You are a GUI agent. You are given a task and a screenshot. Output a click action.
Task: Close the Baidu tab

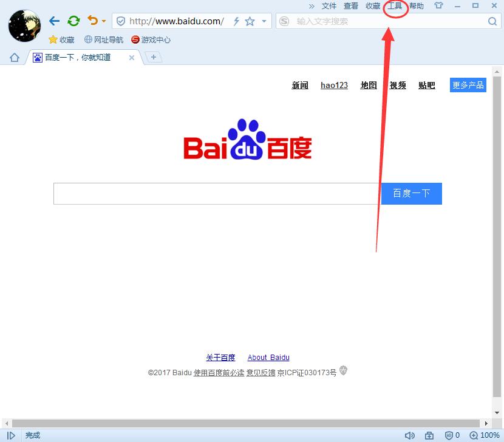pos(131,58)
